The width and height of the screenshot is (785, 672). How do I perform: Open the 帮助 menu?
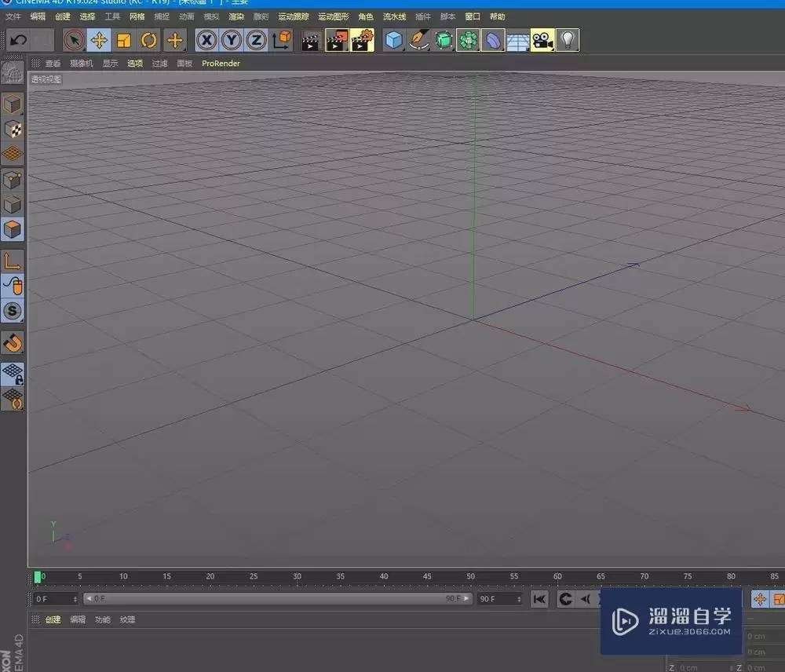[x=498, y=16]
